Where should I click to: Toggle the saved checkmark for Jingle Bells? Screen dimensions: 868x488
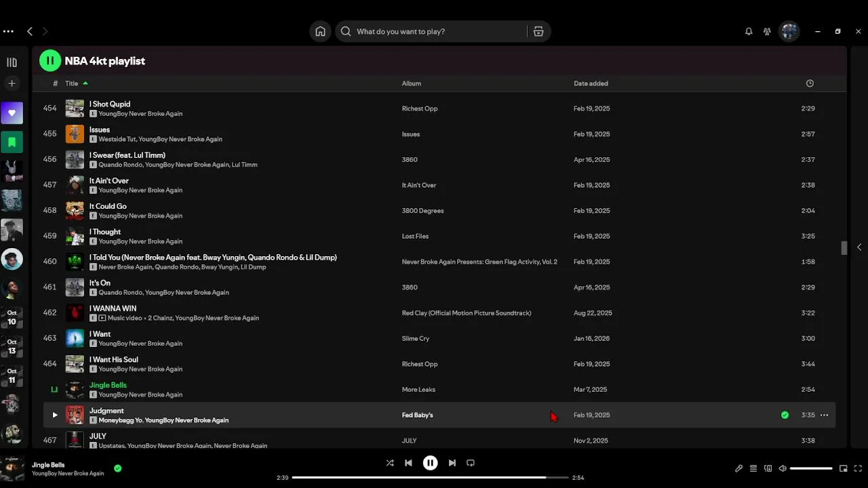pyautogui.click(x=117, y=468)
